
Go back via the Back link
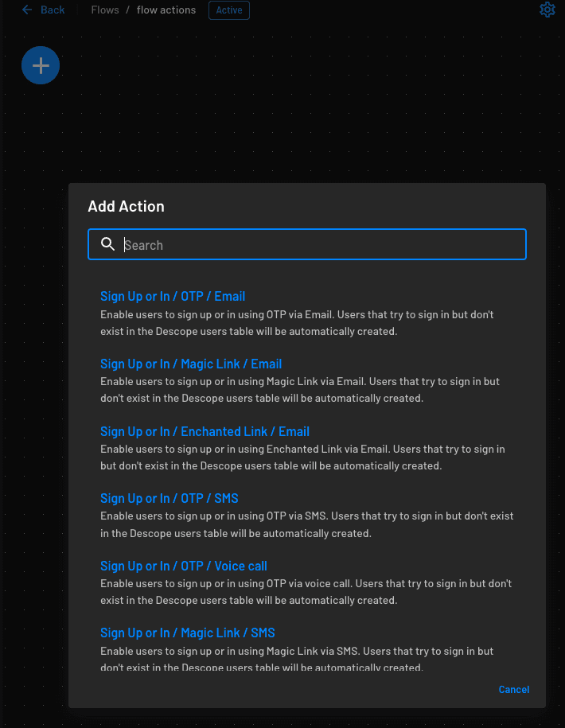coord(53,10)
